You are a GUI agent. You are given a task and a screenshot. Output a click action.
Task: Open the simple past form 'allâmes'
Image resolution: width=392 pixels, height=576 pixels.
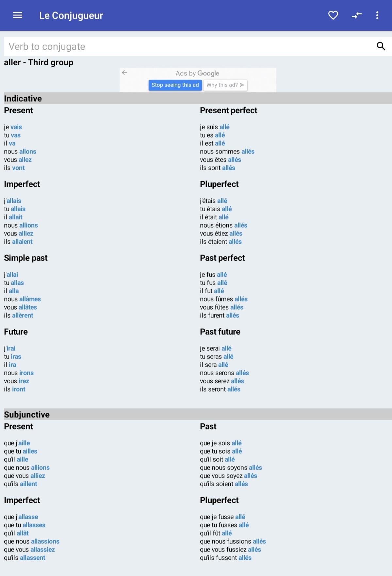pos(30,299)
